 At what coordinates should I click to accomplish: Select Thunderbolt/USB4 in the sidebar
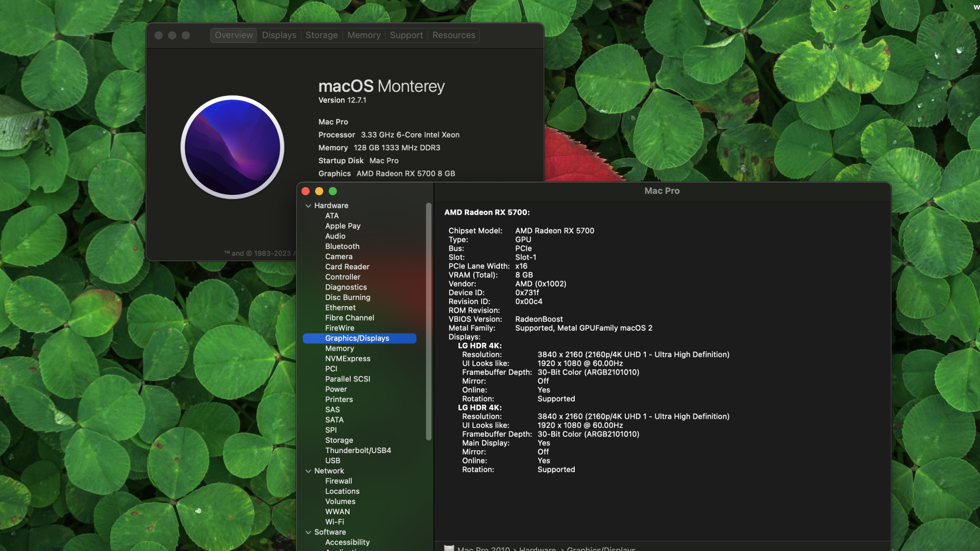coord(358,451)
